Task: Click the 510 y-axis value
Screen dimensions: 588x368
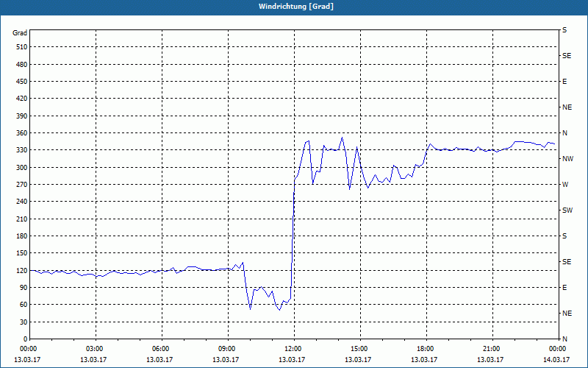Action: 22,47
